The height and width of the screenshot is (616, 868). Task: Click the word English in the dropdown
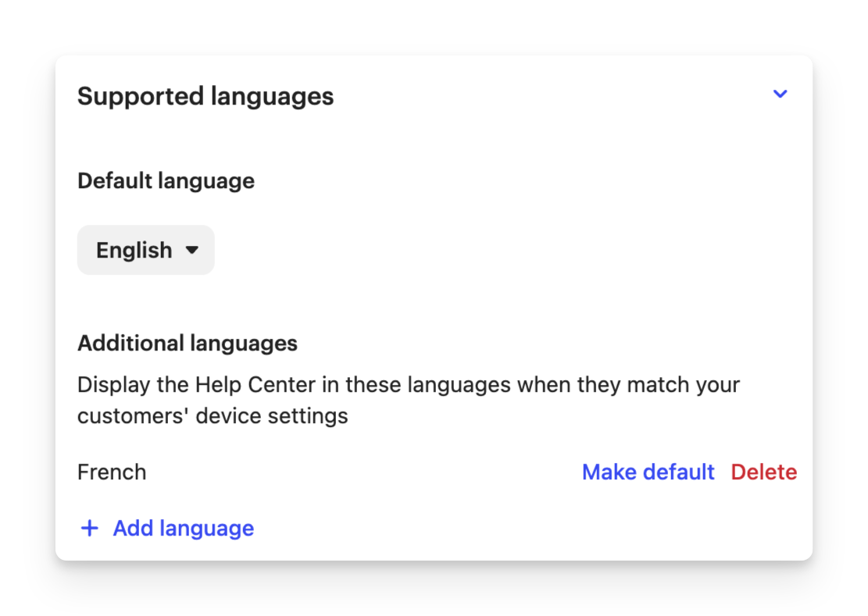134,251
